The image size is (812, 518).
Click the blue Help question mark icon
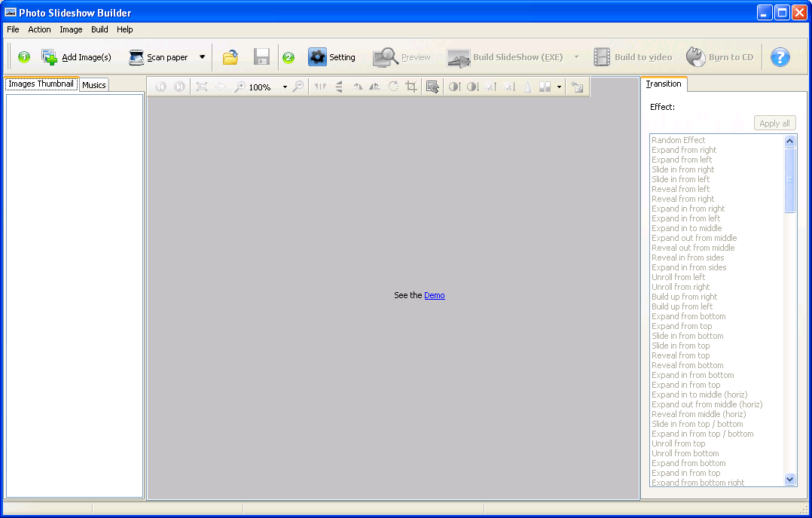(780, 57)
